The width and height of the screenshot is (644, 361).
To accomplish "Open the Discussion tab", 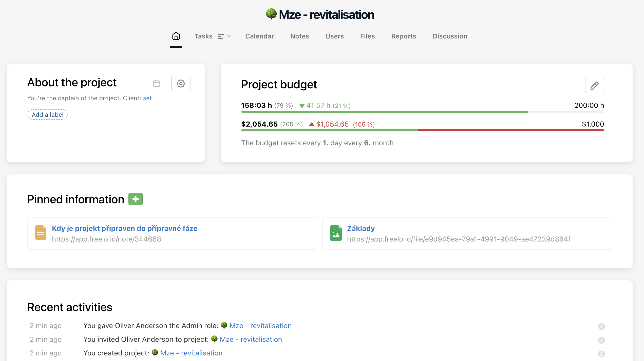I will coord(450,36).
